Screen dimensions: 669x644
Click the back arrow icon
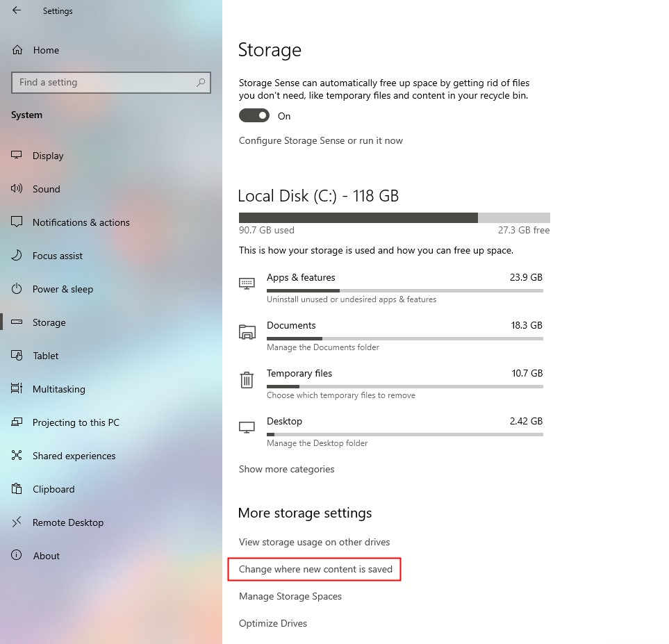17,10
